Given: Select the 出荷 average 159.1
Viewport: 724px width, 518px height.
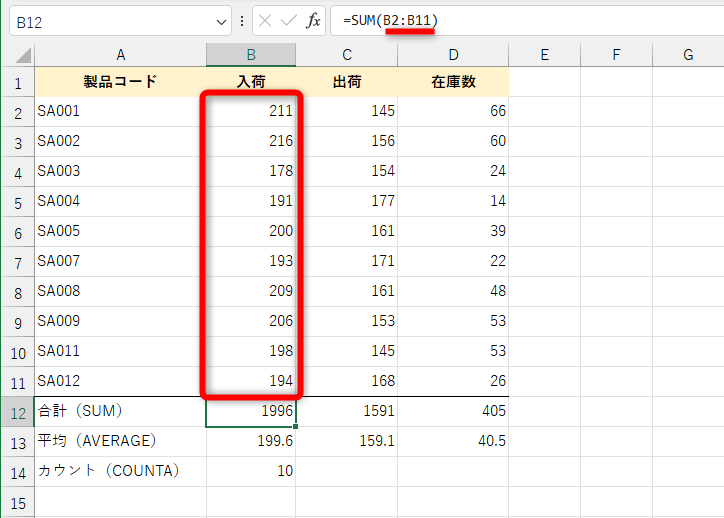Looking at the screenshot, I should pos(347,441).
